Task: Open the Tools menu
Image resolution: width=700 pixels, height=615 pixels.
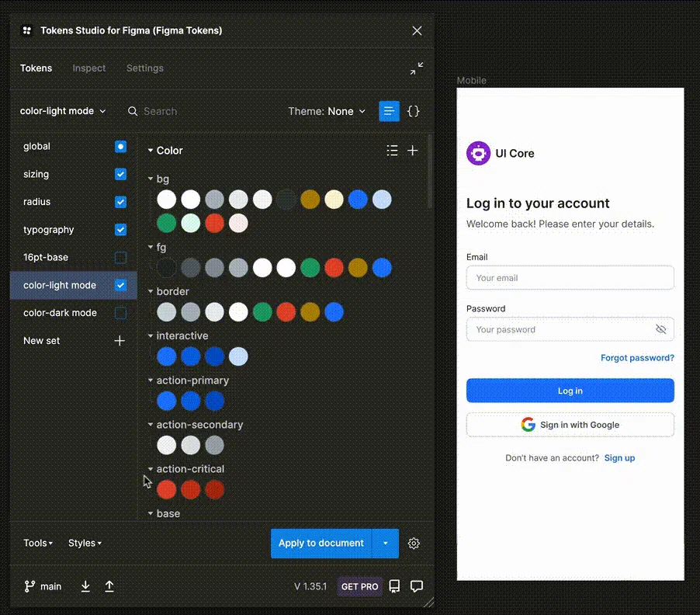Action: 38,543
